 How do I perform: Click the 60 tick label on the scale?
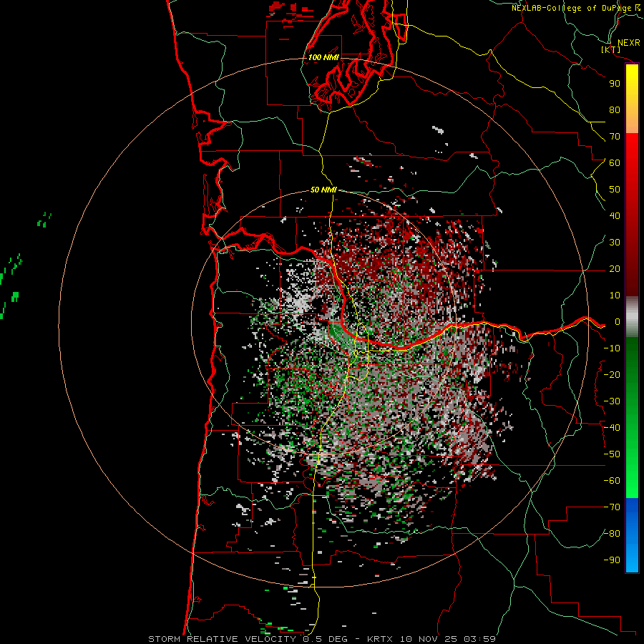coord(615,162)
